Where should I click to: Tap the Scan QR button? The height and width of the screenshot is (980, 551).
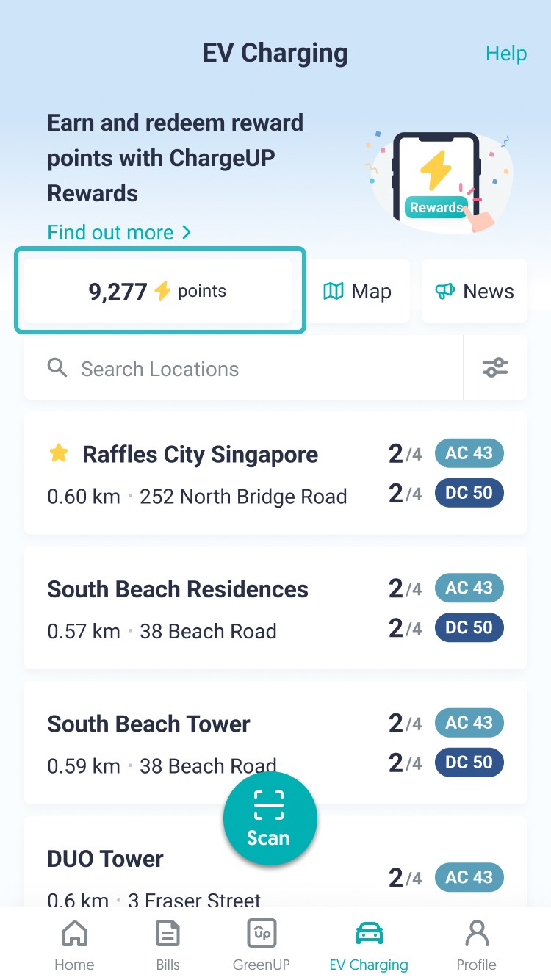pos(270,820)
